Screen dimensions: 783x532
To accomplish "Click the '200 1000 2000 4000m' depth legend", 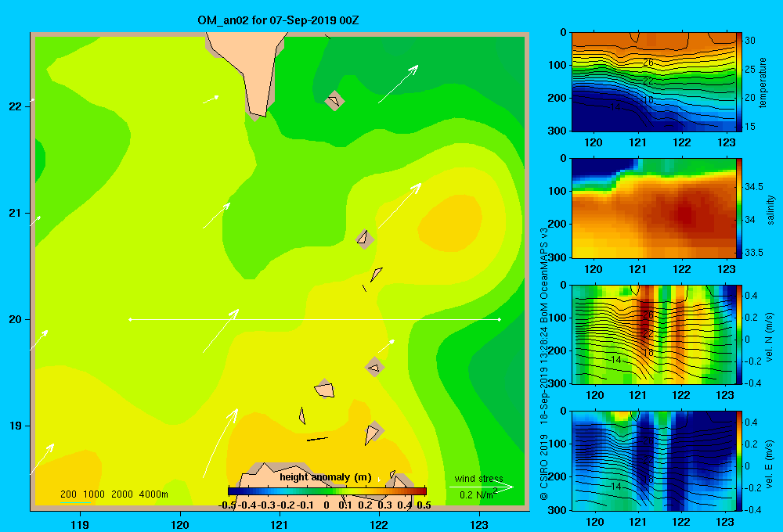I will (x=114, y=494).
